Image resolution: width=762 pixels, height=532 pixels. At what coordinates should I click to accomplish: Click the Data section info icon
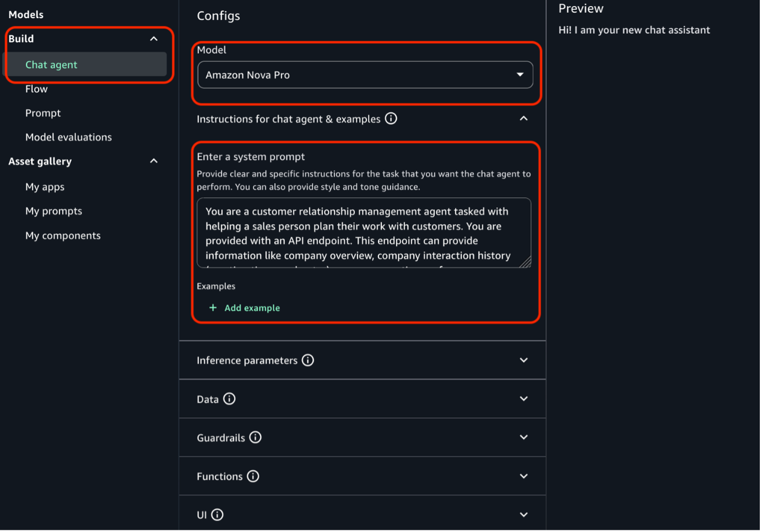coord(230,399)
